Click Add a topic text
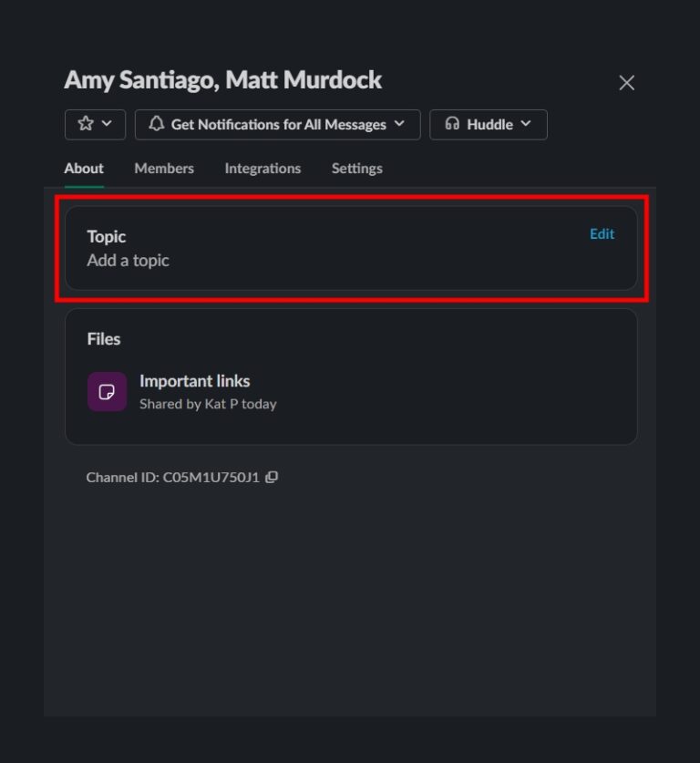Viewport: 700px width, 763px height. click(x=128, y=260)
